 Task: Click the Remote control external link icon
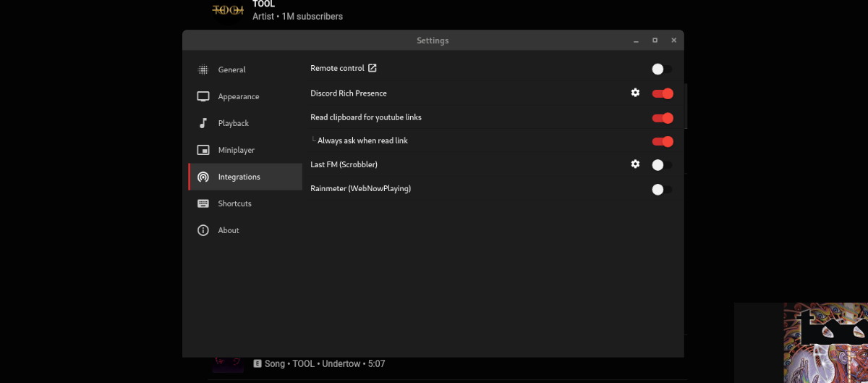pyautogui.click(x=373, y=68)
